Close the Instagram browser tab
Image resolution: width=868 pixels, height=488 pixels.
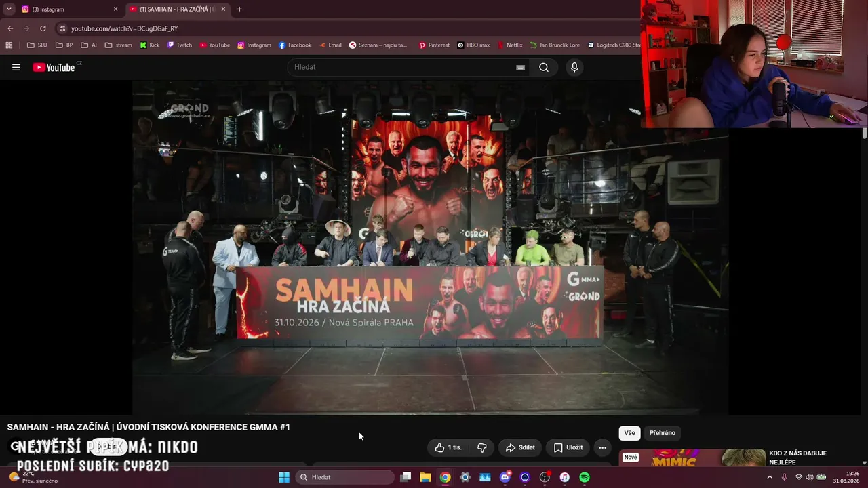115,9
